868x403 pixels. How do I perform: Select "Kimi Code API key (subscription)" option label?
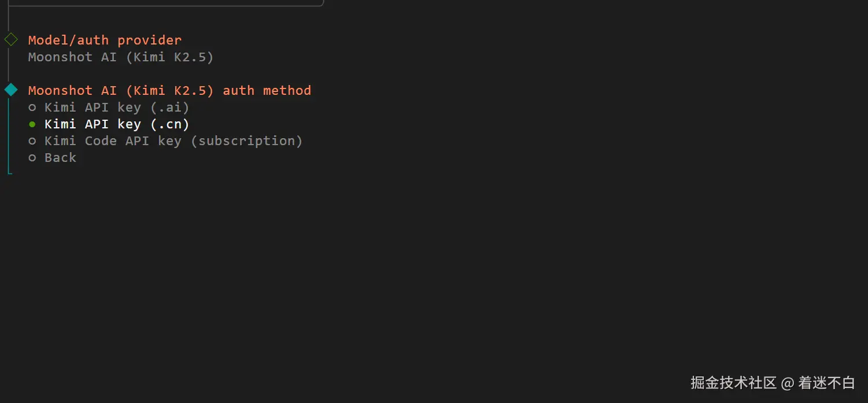point(173,141)
